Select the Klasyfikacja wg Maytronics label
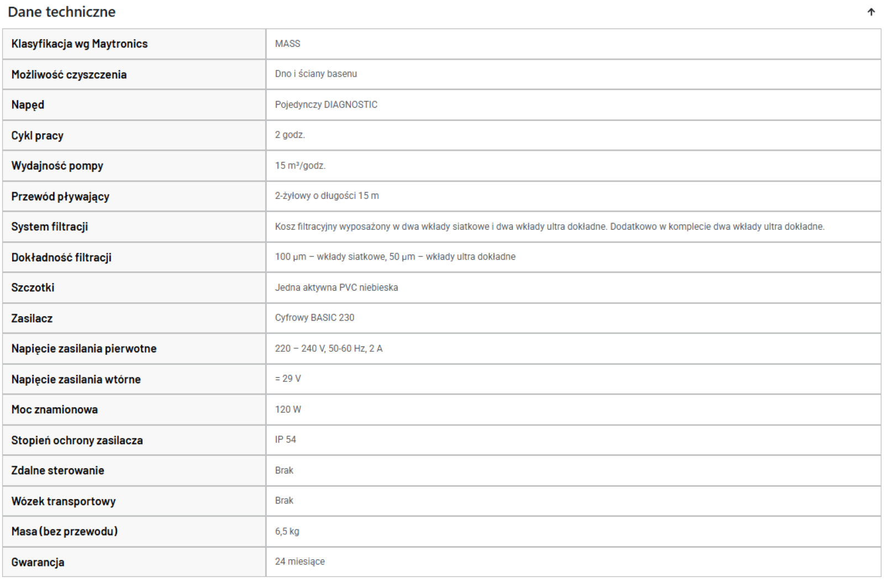 point(80,44)
